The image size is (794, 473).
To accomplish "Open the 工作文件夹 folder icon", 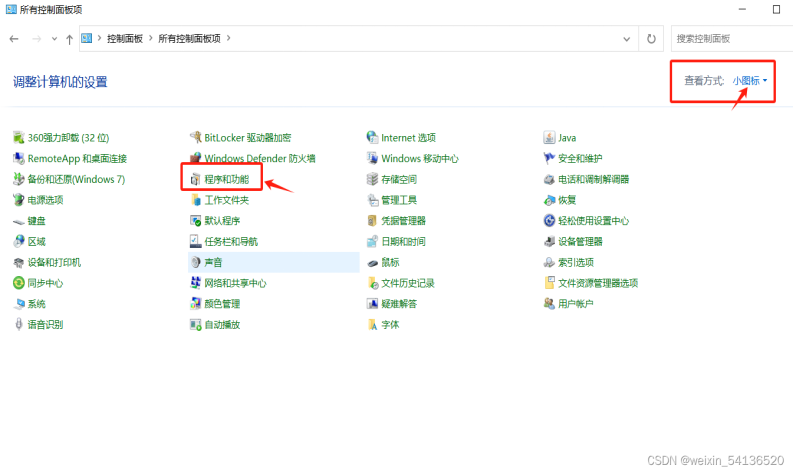I will tap(195, 200).
